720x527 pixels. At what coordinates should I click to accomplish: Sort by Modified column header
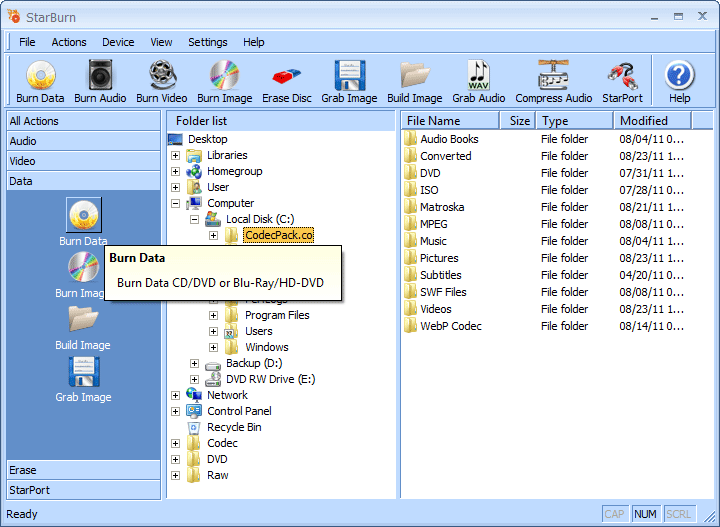652,121
